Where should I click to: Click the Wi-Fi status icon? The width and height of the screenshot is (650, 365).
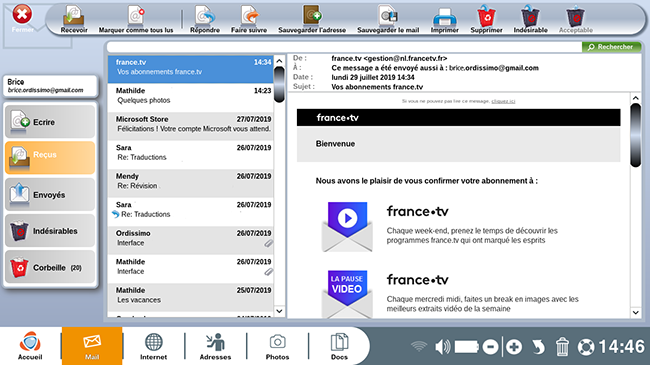[419, 346]
